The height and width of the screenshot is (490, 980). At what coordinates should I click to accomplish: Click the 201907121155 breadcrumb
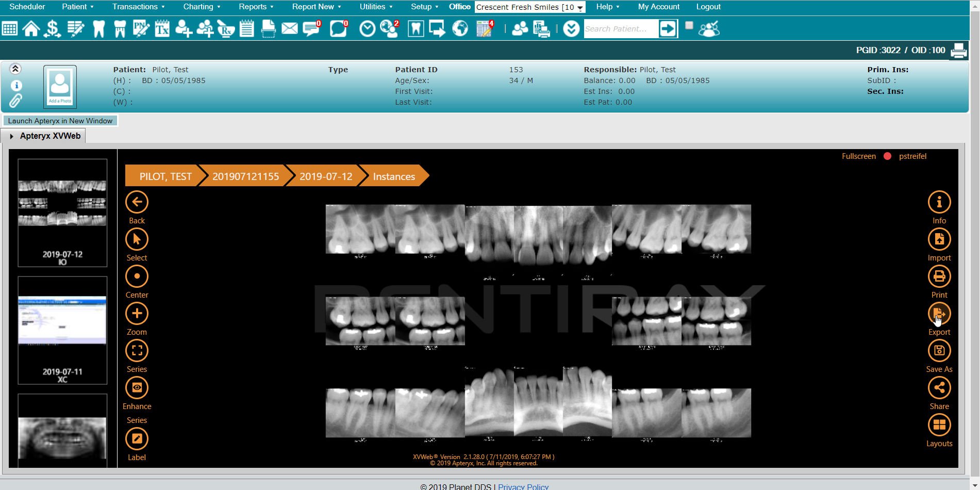coord(245,176)
